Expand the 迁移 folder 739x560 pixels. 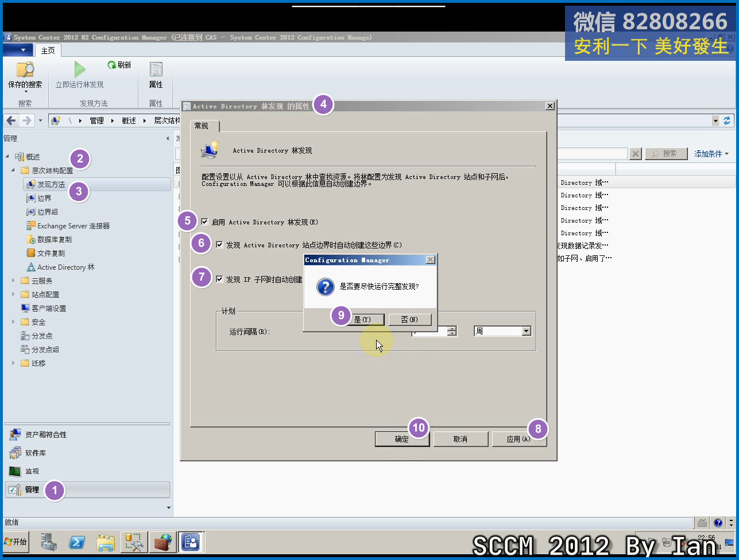[13, 363]
